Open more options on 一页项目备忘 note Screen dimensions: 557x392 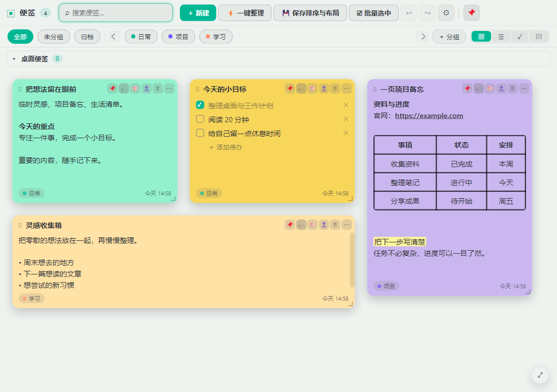524,89
